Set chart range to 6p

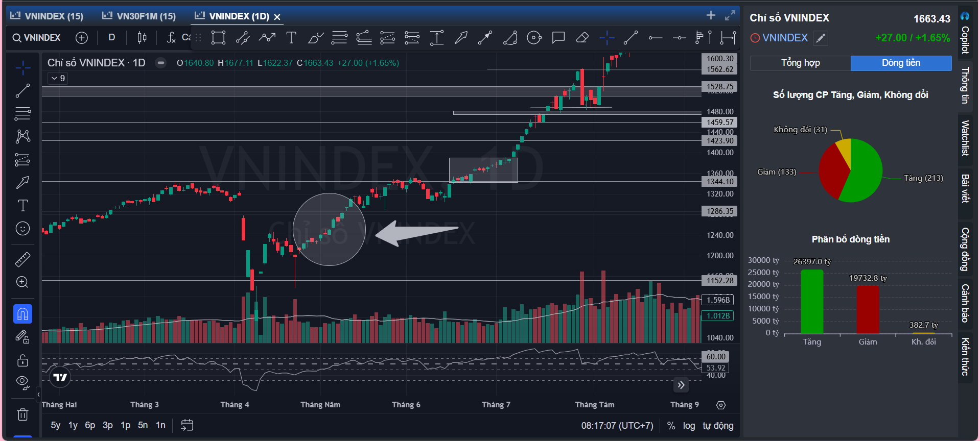[x=90, y=426]
